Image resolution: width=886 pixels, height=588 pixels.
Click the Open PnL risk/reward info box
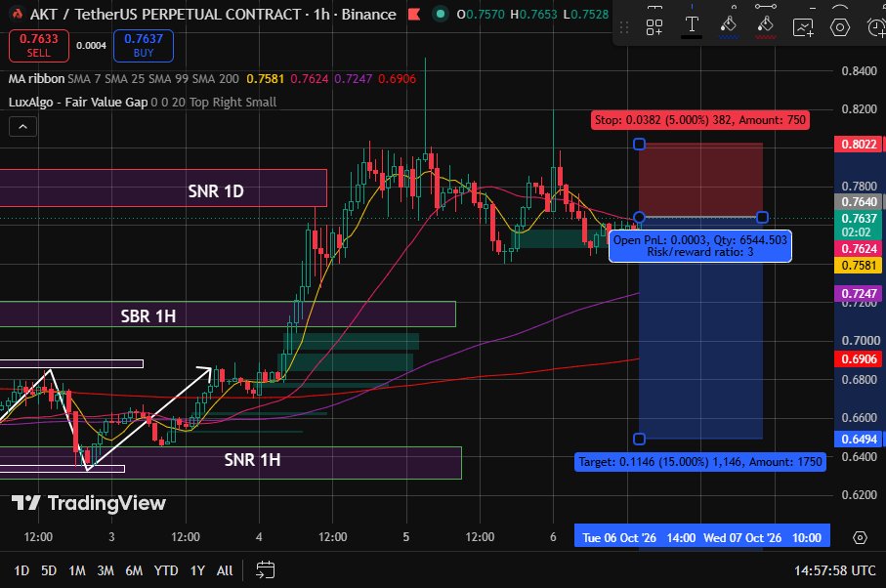click(700, 246)
